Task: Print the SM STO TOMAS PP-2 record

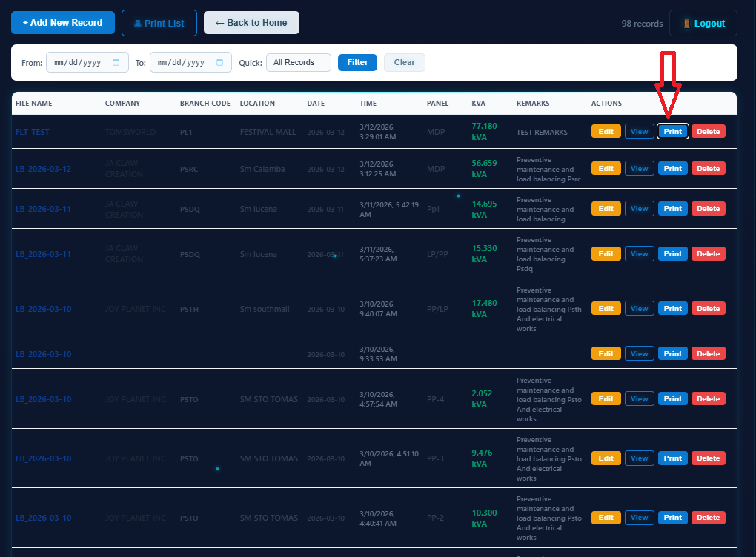Action: [x=672, y=518]
